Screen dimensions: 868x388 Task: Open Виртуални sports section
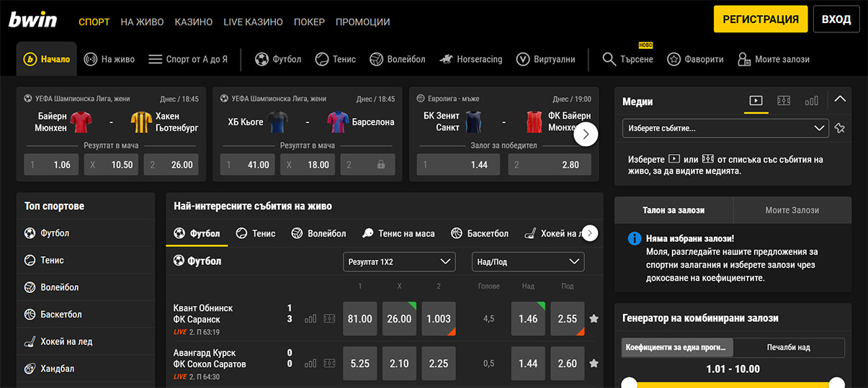click(x=545, y=59)
